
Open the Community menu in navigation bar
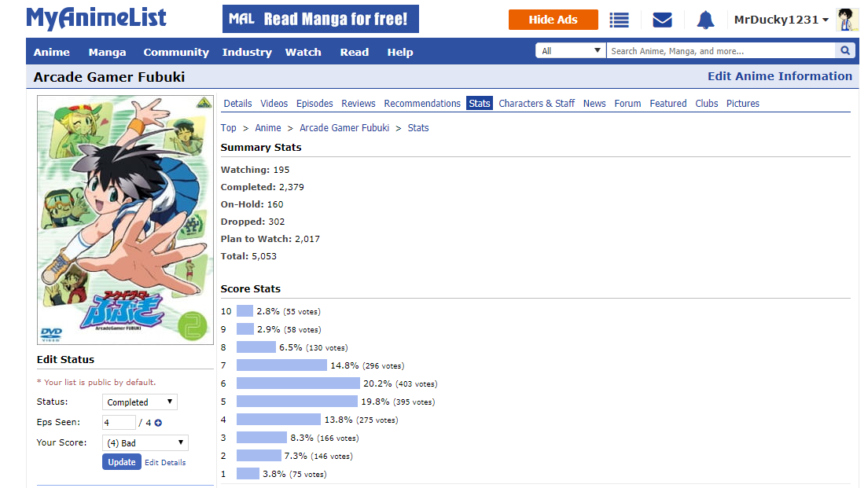pyautogui.click(x=176, y=53)
